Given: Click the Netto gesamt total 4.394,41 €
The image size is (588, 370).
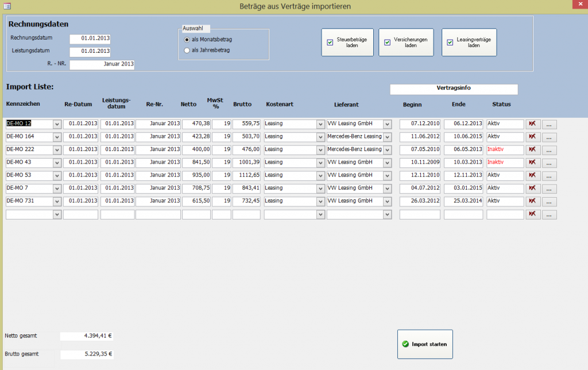Looking at the screenshot, I should click(x=87, y=336).
